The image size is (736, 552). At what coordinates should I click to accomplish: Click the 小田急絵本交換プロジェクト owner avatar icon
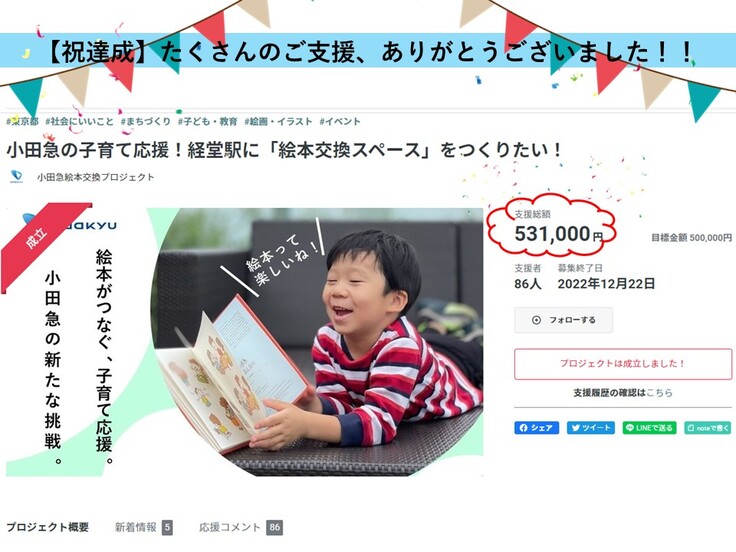pyautogui.click(x=16, y=176)
